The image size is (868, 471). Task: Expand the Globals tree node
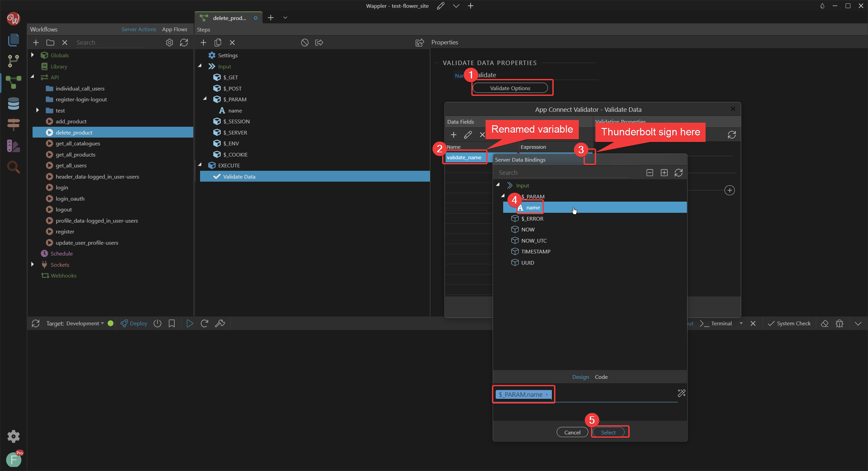(33, 55)
